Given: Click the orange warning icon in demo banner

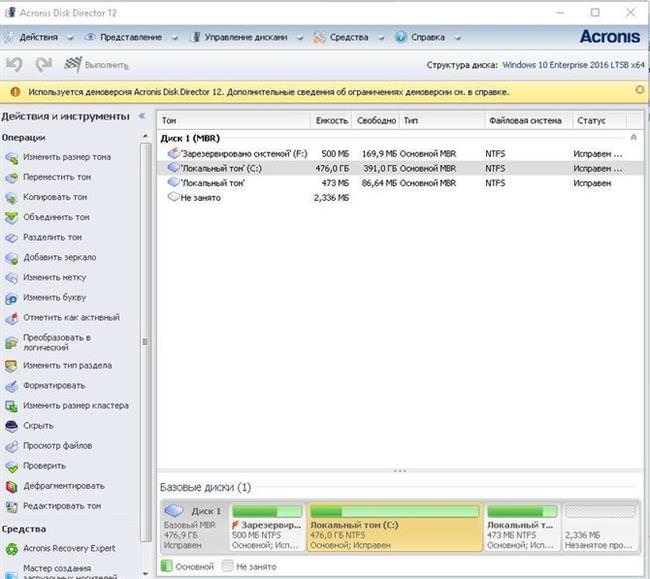Looking at the screenshot, I should coord(15,92).
